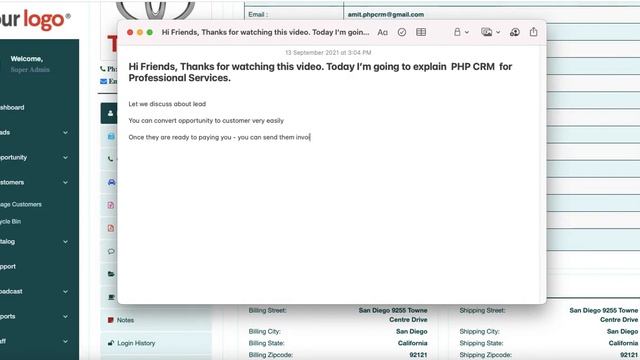Screen dimensions: 640x360
Task: Click the folder icon tab in profile
Action: pos(111,274)
